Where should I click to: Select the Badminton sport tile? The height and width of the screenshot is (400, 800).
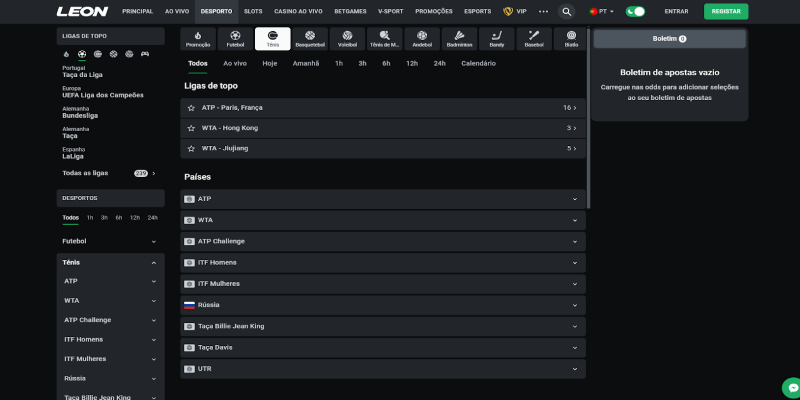pyautogui.click(x=459, y=39)
